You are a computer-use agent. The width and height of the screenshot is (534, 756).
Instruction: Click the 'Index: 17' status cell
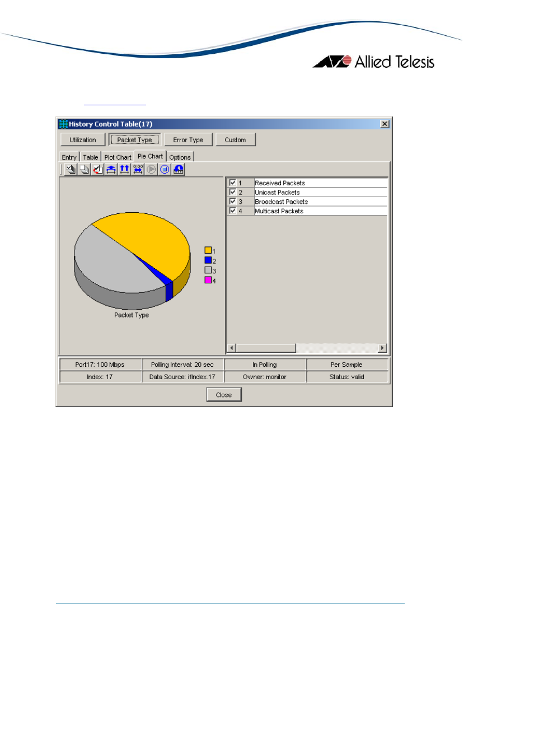[100, 377]
